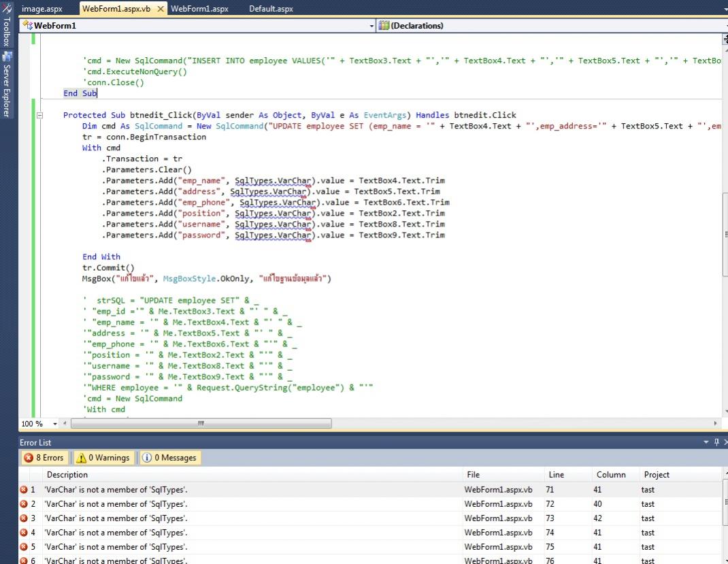Click "emp_phone" parameter string
Screen dimensions: 728x564
click(x=204, y=202)
